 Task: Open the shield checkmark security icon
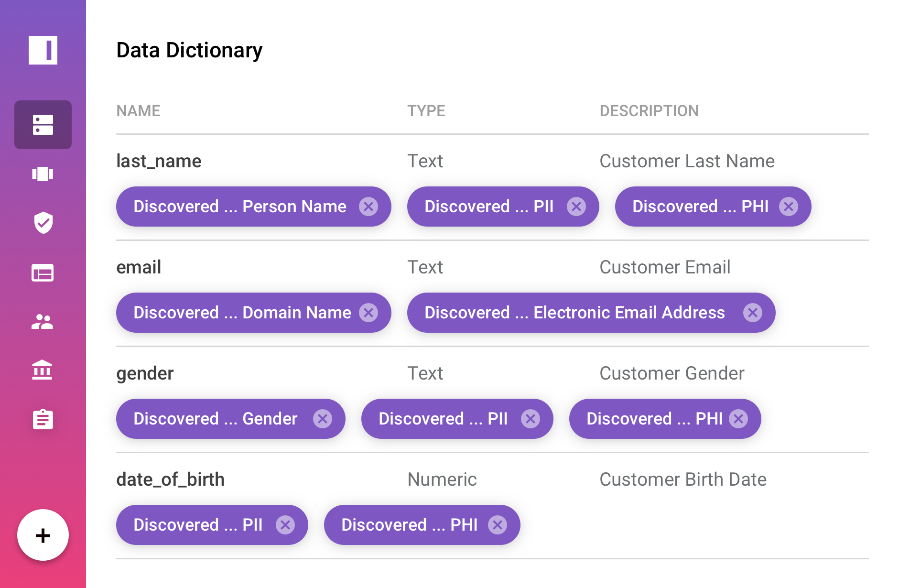click(x=43, y=223)
